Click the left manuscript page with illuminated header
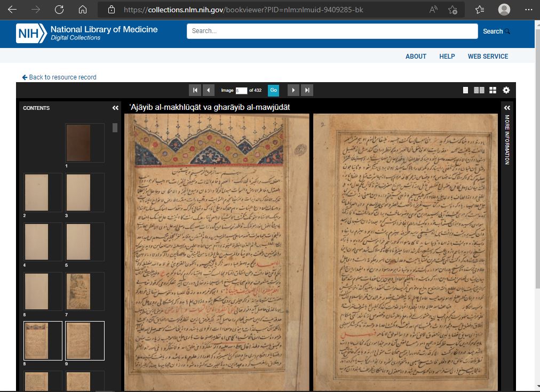 217,252
